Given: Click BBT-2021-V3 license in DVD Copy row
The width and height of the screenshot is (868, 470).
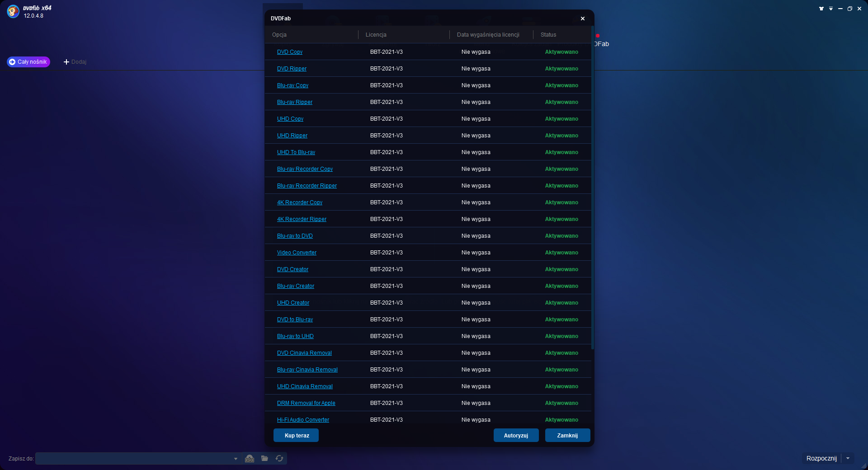Looking at the screenshot, I should pyautogui.click(x=387, y=52).
